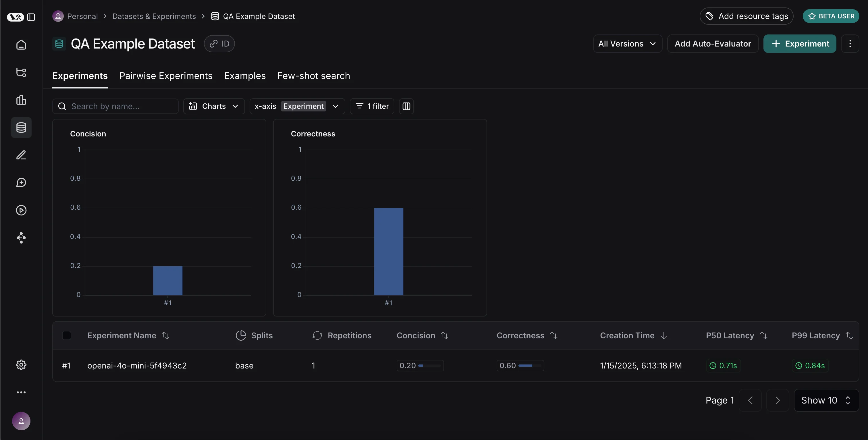
Task: Open the Playground play icon
Action: tap(21, 210)
